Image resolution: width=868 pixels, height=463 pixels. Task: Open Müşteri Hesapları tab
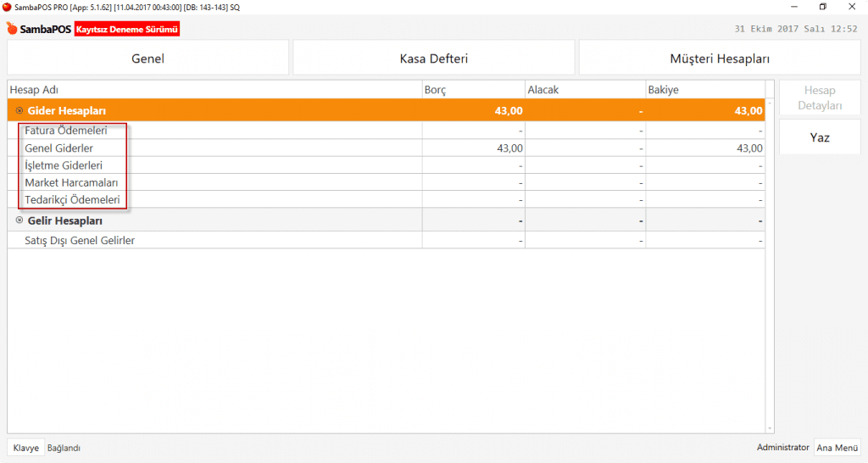719,59
